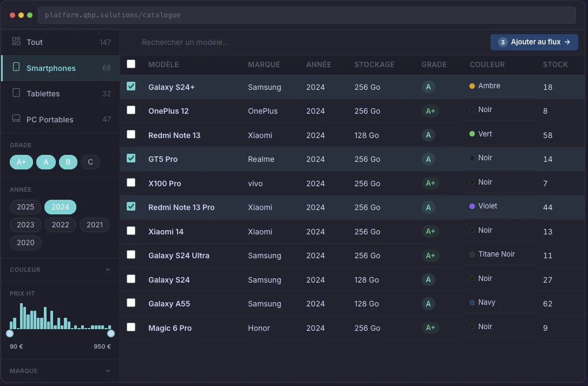Check the OnePlus 12 row

131,110
